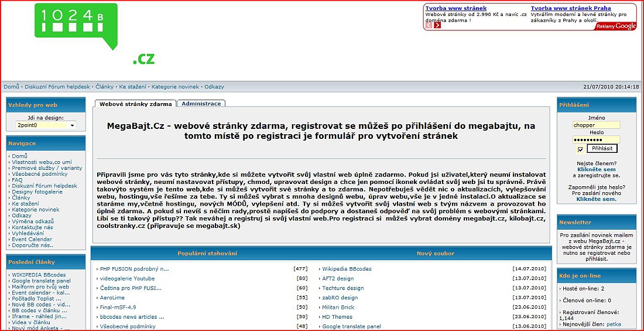Open Odkazy in the top menu bar

[214, 87]
